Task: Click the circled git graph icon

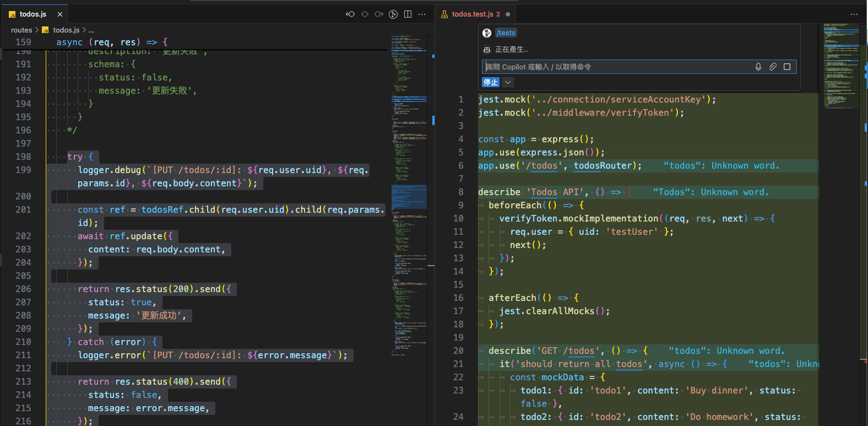Action: pos(393,14)
